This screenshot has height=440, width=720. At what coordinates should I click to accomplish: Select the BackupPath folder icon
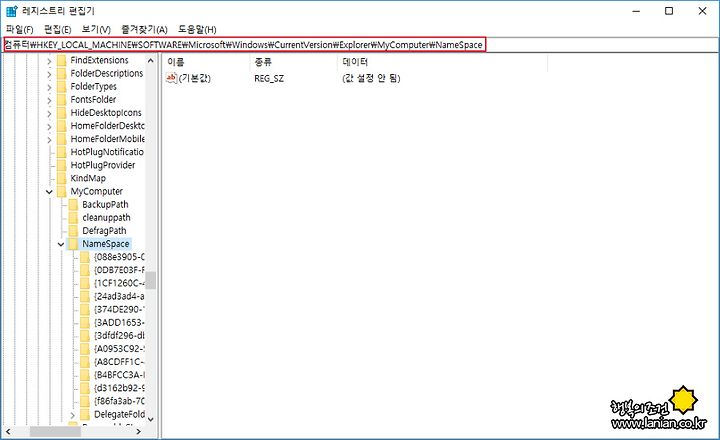point(73,204)
